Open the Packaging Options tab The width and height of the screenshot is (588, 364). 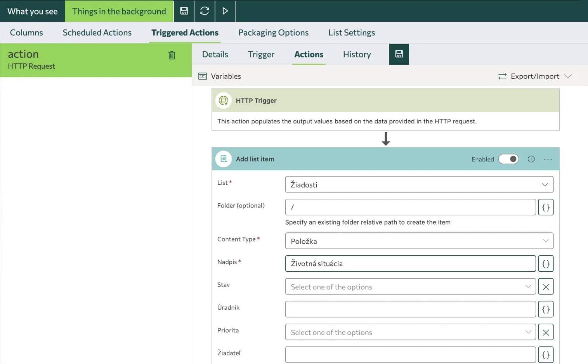[x=273, y=33]
